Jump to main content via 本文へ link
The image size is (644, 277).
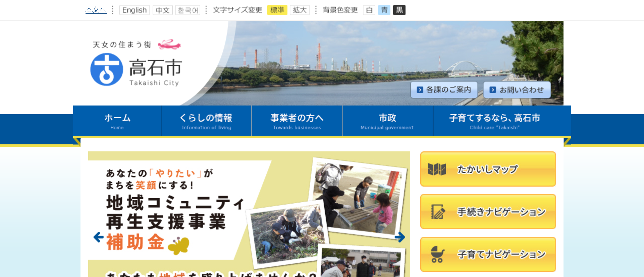[96, 10]
